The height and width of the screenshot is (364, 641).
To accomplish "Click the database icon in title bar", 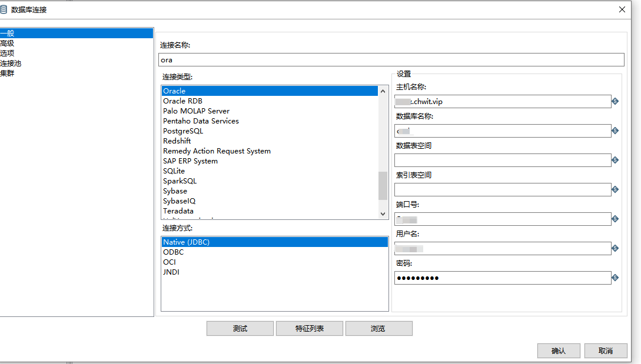I will coord(4,9).
